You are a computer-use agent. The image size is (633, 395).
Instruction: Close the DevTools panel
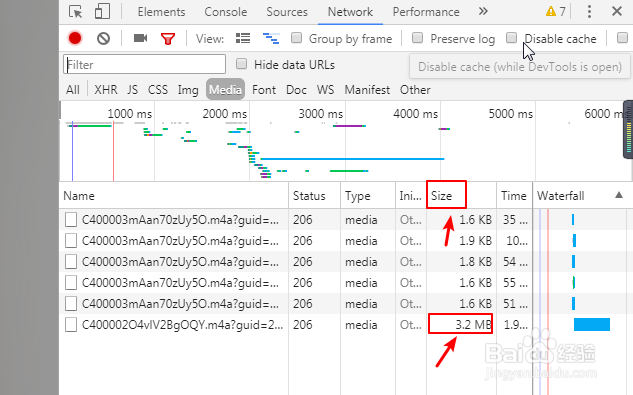[617, 11]
